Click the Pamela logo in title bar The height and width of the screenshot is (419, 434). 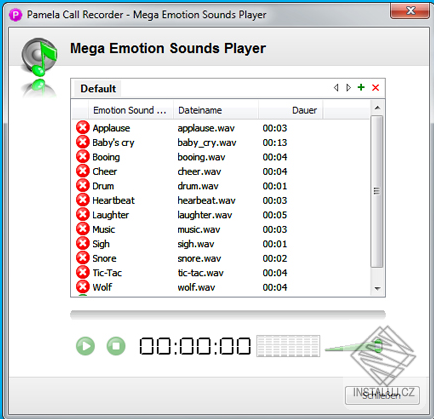pyautogui.click(x=15, y=15)
